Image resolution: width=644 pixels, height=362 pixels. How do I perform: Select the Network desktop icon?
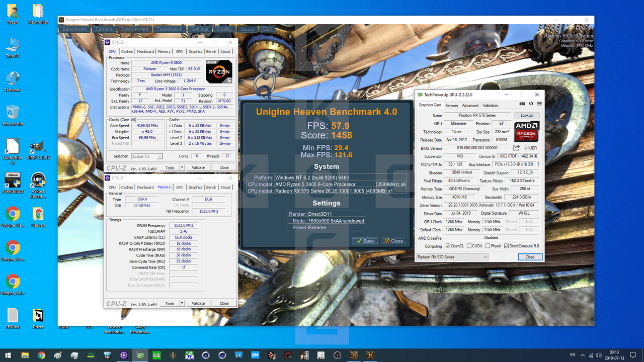tap(13, 81)
